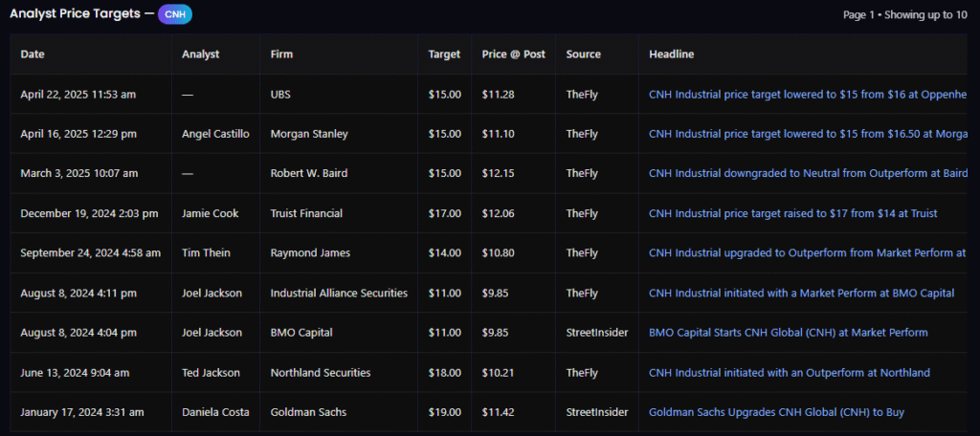The width and height of the screenshot is (980, 436).
Task: Sort by the Target column header
Action: click(444, 54)
